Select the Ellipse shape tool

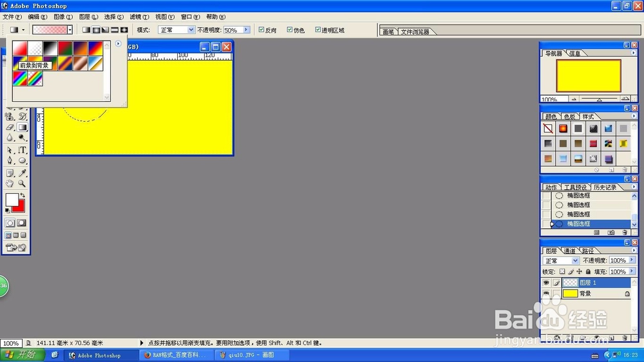pos(23,160)
